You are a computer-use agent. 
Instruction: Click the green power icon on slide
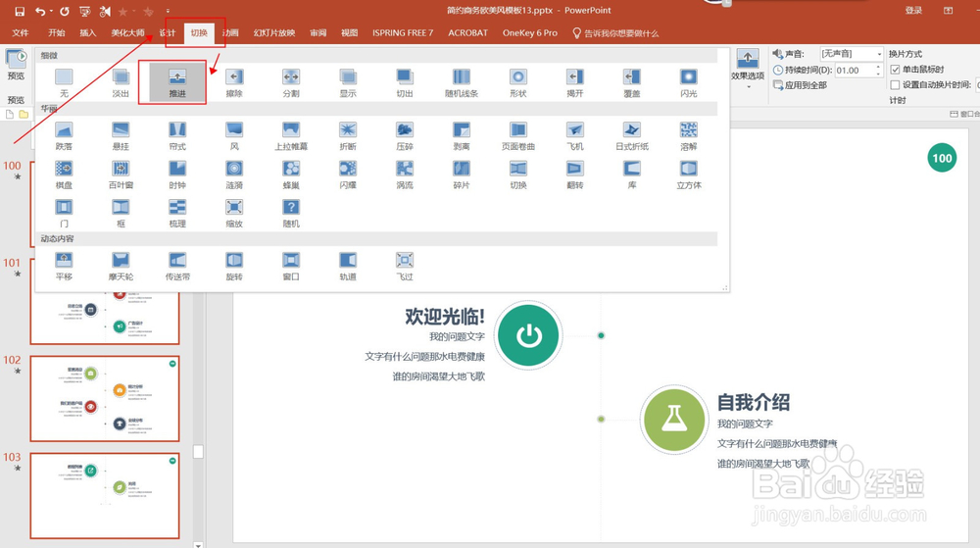529,335
